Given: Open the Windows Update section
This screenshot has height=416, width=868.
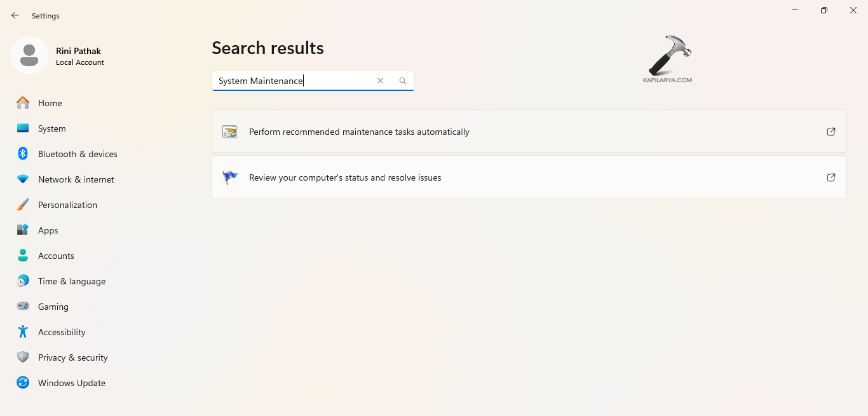Looking at the screenshot, I should (x=71, y=383).
